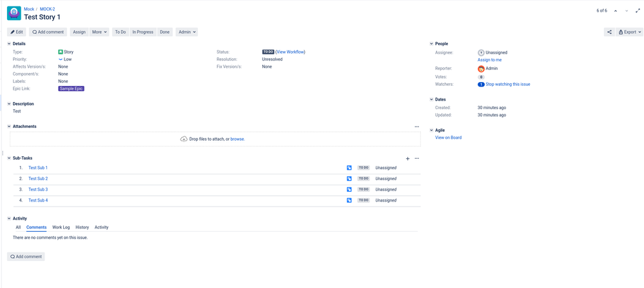Open the share issue icon
644x288 pixels.
(609, 32)
